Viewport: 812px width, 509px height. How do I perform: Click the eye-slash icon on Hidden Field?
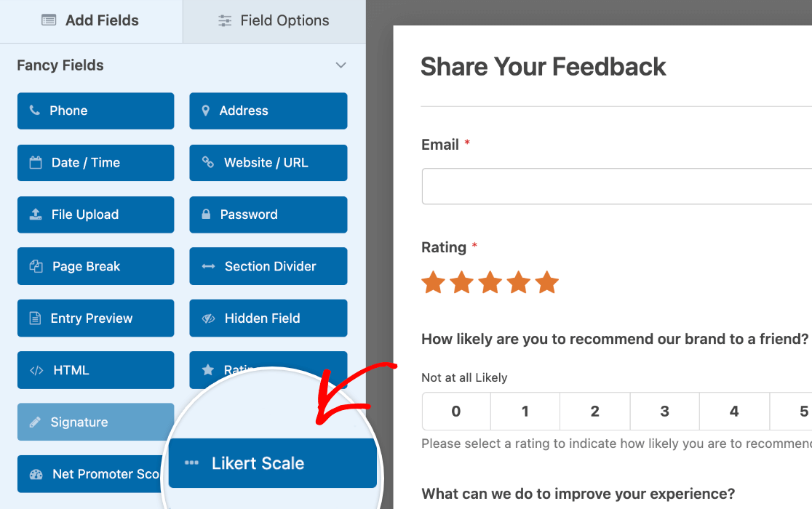208,318
